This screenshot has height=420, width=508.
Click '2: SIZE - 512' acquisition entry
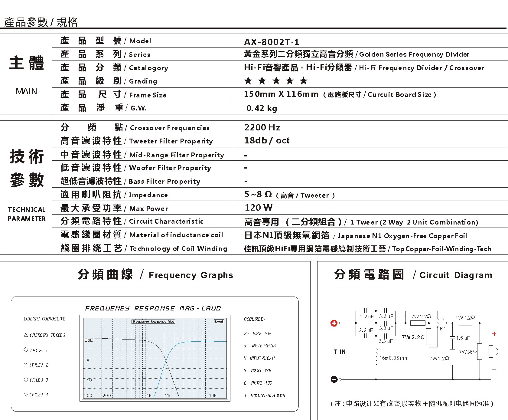click(258, 333)
